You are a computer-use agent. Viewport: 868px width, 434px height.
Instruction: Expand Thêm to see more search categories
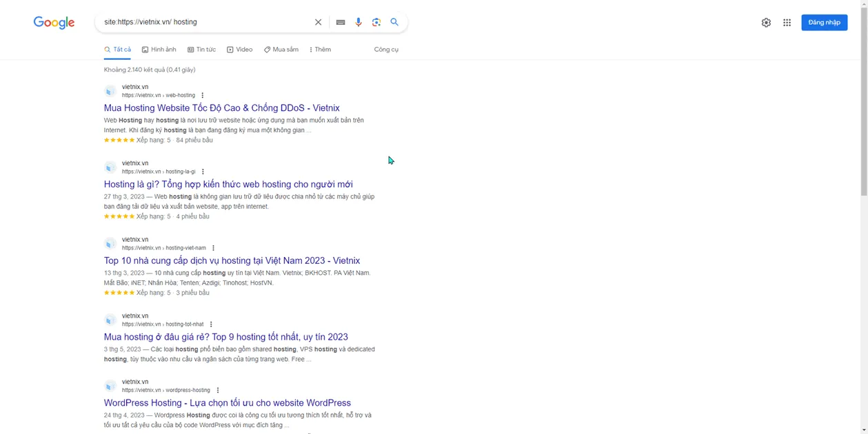(x=320, y=49)
